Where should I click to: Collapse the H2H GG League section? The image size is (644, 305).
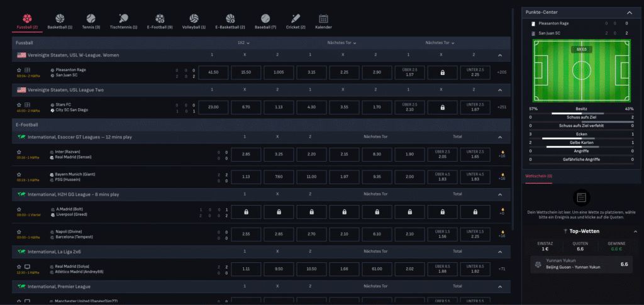(x=500, y=194)
